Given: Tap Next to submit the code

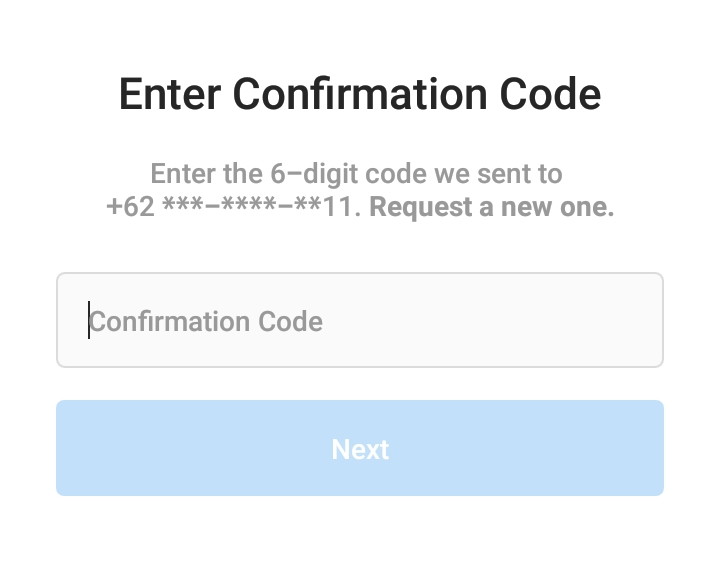Looking at the screenshot, I should pyautogui.click(x=360, y=448).
